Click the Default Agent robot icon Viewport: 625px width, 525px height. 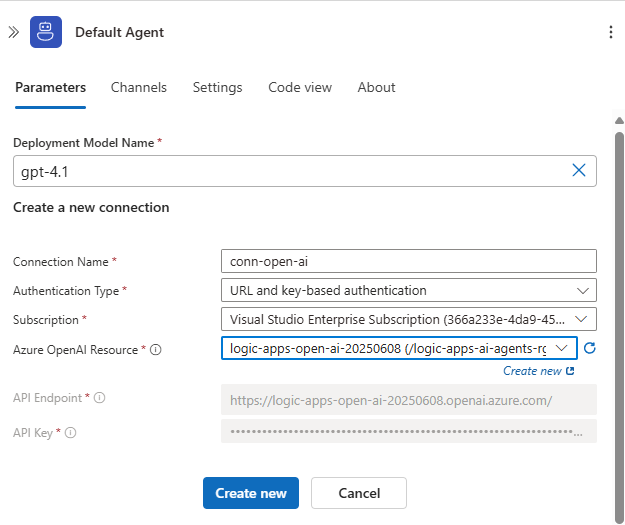[x=46, y=32]
